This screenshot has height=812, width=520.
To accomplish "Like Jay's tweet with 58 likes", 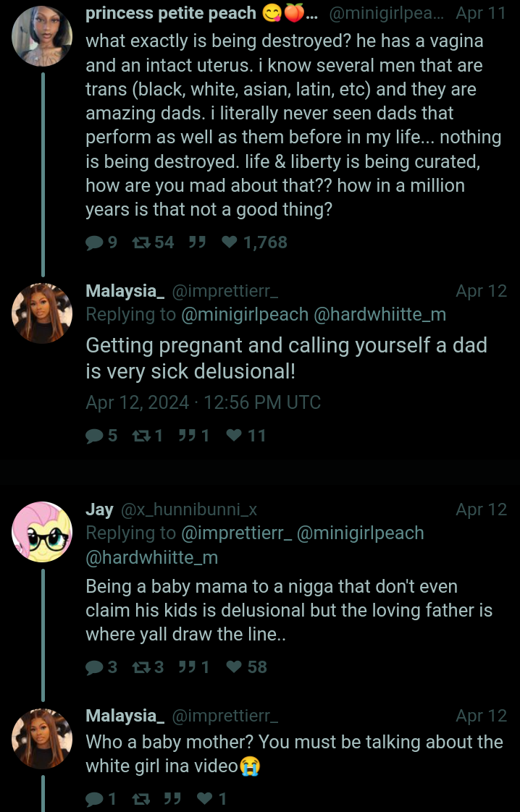I will (x=234, y=667).
